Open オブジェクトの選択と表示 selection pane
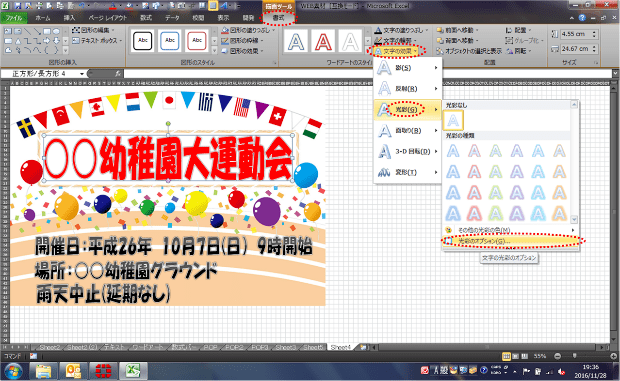 pos(469,51)
